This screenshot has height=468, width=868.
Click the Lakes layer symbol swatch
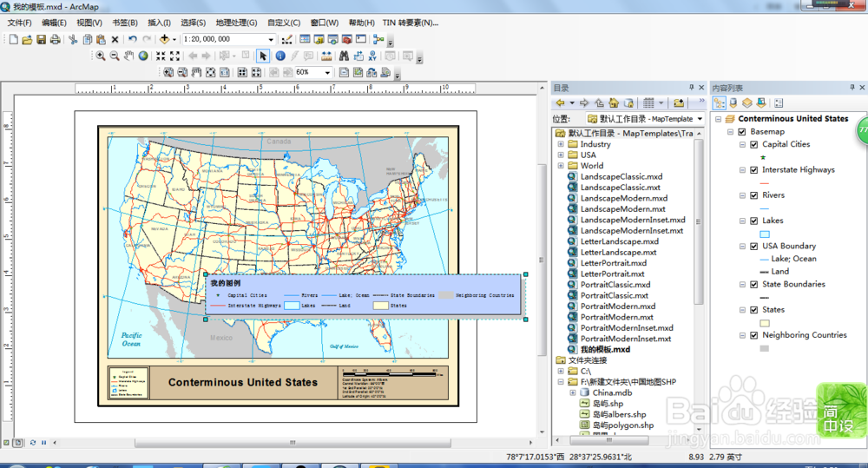765,234
